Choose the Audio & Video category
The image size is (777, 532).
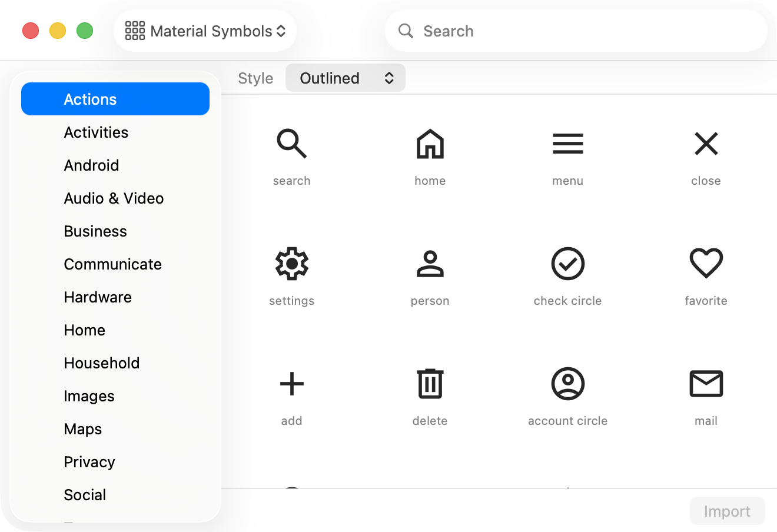[x=115, y=198]
